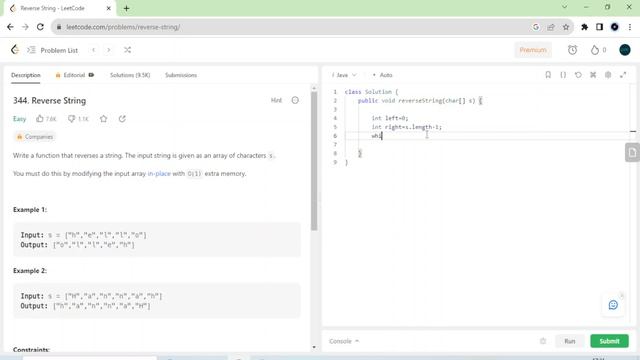Open the Problem List panel
The width and height of the screenshot is (640, 360).
tap(52, 50)
